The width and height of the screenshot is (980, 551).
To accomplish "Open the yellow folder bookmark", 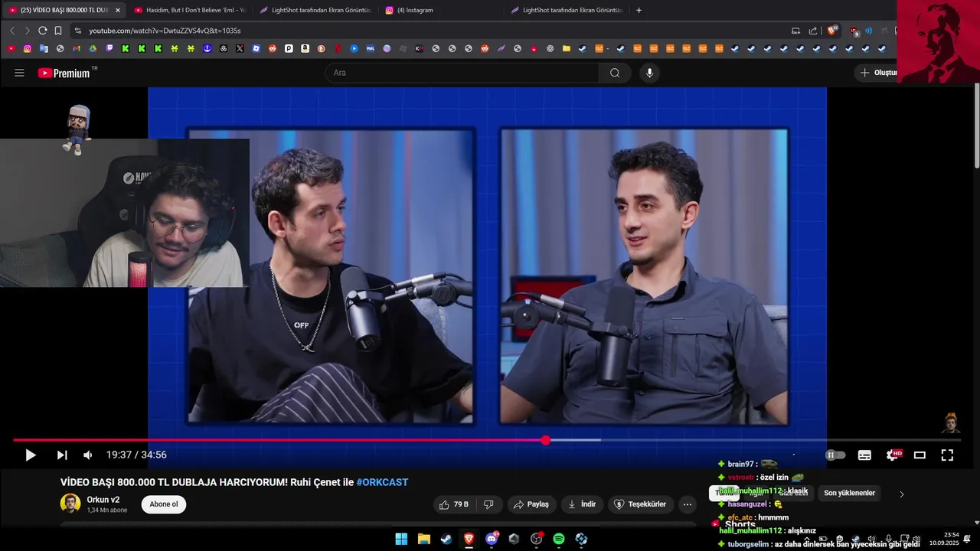I will point(566,48).
